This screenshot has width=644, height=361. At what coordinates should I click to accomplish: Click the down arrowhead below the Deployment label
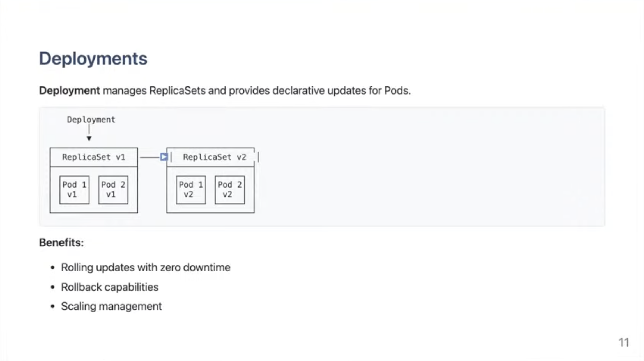(x=89, y=138)
